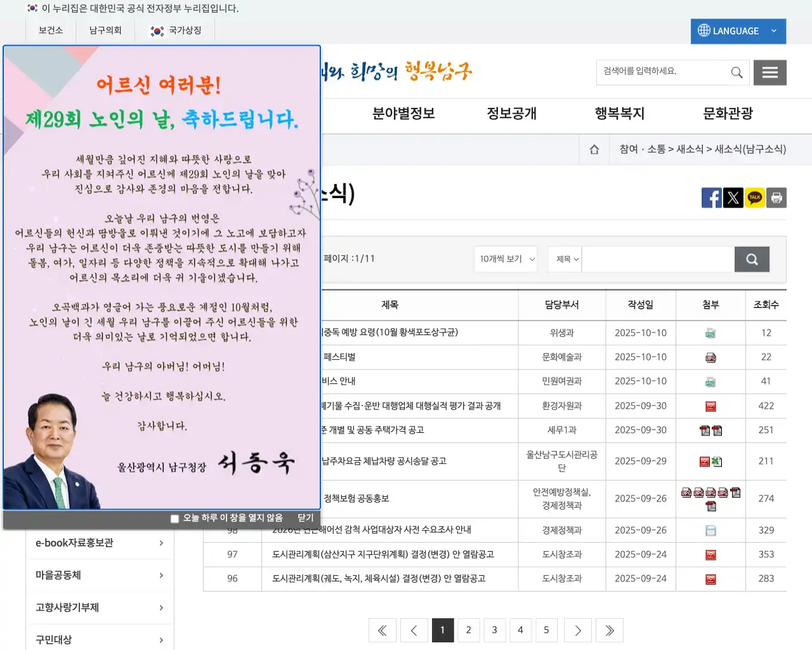The height and width of the screenshot is (650, 812).
Task: Go to previous page arrow
Action: pos(414,630)
